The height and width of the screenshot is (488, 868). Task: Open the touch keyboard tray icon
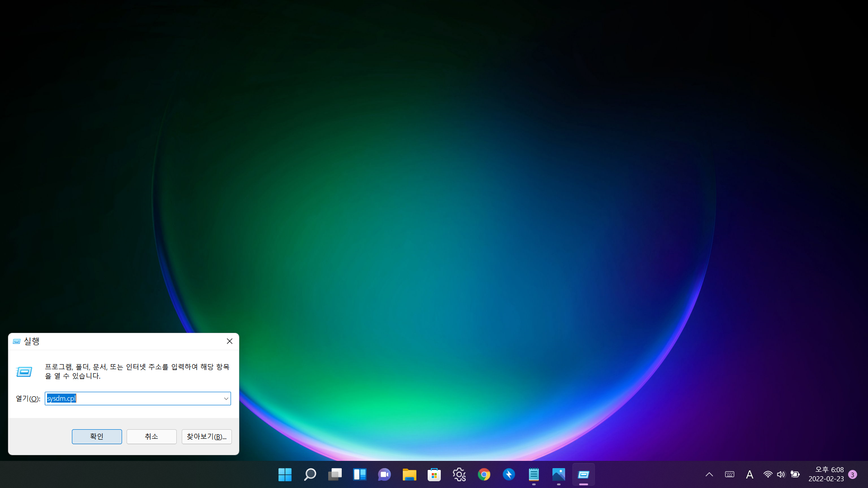point(729,474)
